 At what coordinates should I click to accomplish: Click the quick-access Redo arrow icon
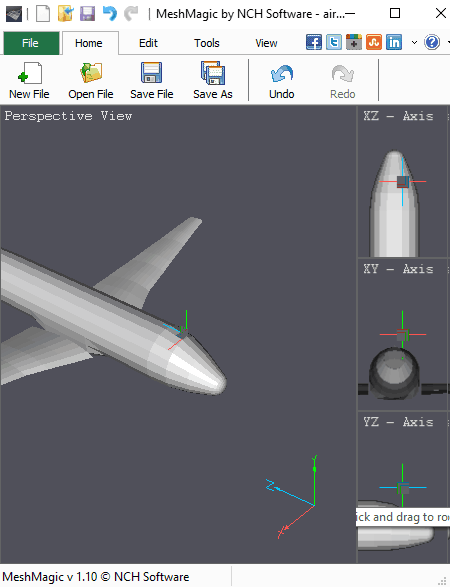coord(131,14)
